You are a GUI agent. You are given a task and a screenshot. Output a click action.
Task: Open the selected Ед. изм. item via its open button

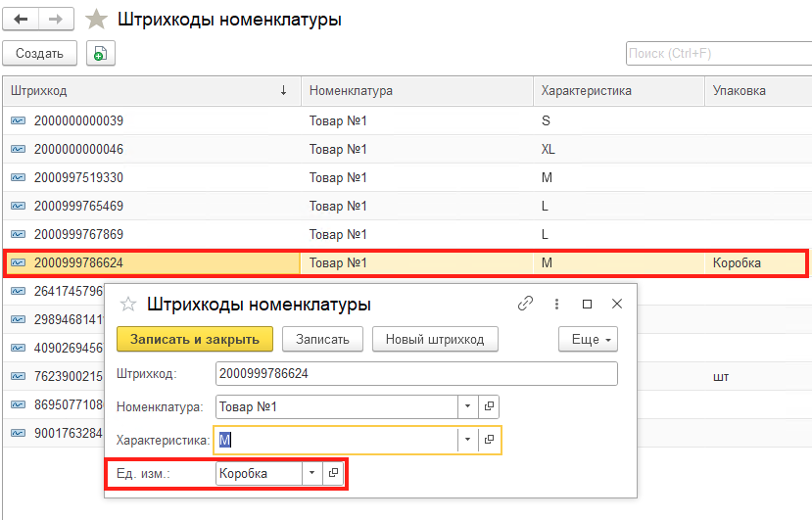pos(333,473)
